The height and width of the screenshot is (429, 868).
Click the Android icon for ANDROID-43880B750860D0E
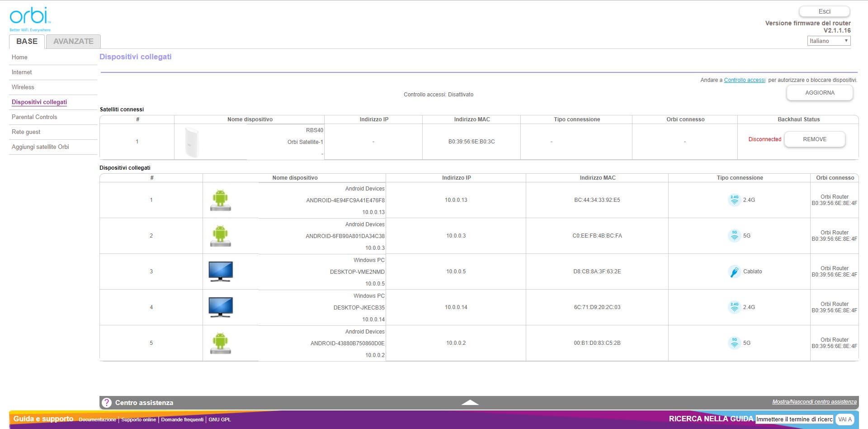(x=221, y=343)
